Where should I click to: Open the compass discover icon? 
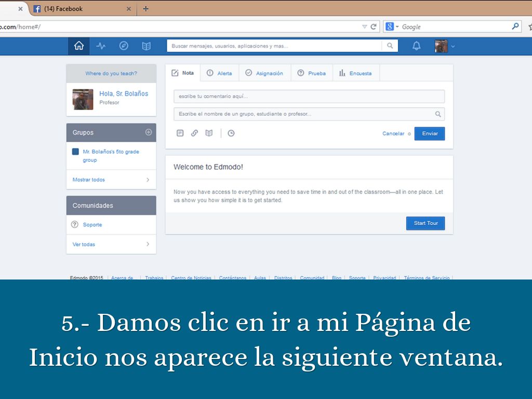(x=124, y=46)
